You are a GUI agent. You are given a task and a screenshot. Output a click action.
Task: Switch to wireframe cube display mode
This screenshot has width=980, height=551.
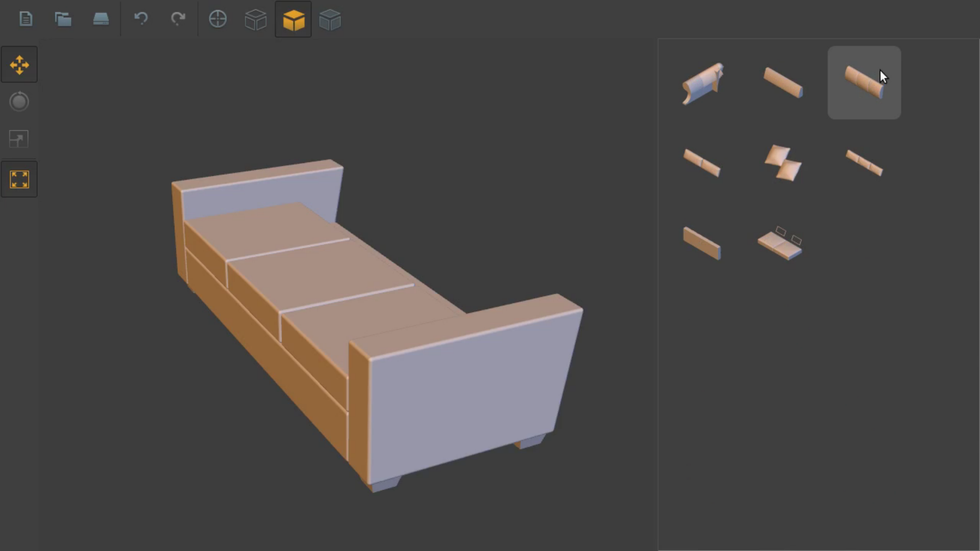pos(255,20)
